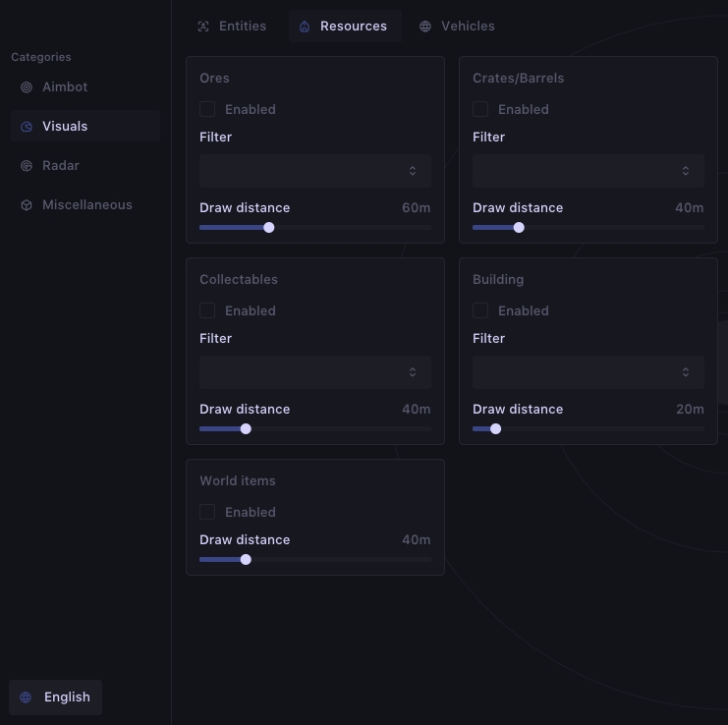This screenshot has width=728, height=725.
Task: Click the Crates/Barrels 40m distance value
Action: coord(690,208)
